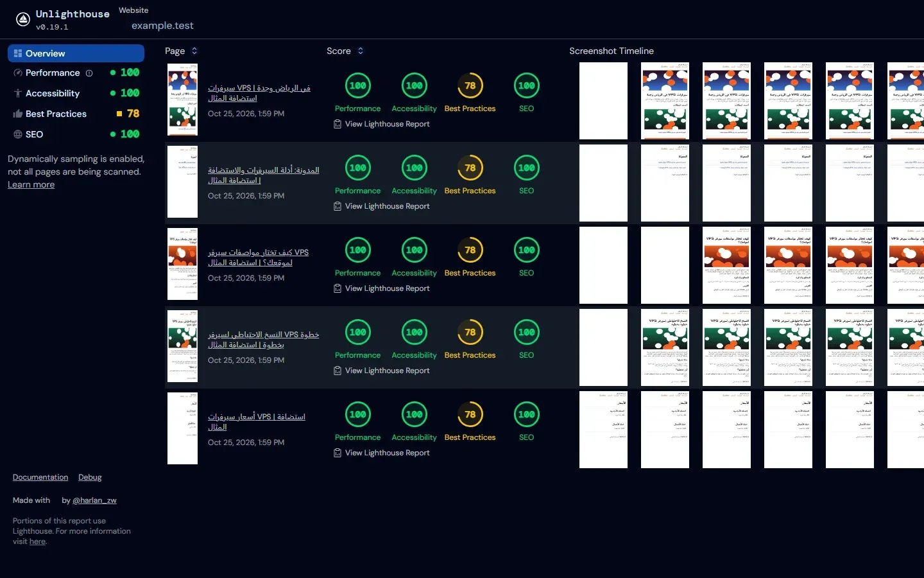
Task: Open page link for النسخ الاحتياطي لسيرفر VPS
Action: [264, 340]
